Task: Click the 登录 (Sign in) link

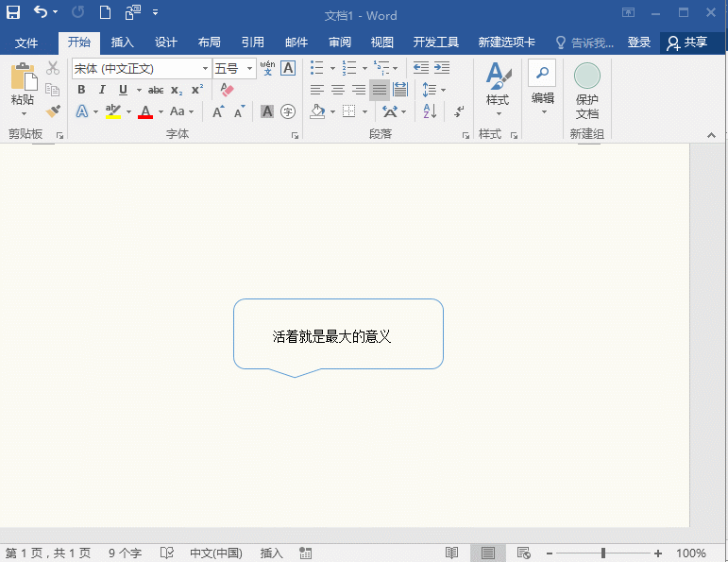Action: (639, 43)
